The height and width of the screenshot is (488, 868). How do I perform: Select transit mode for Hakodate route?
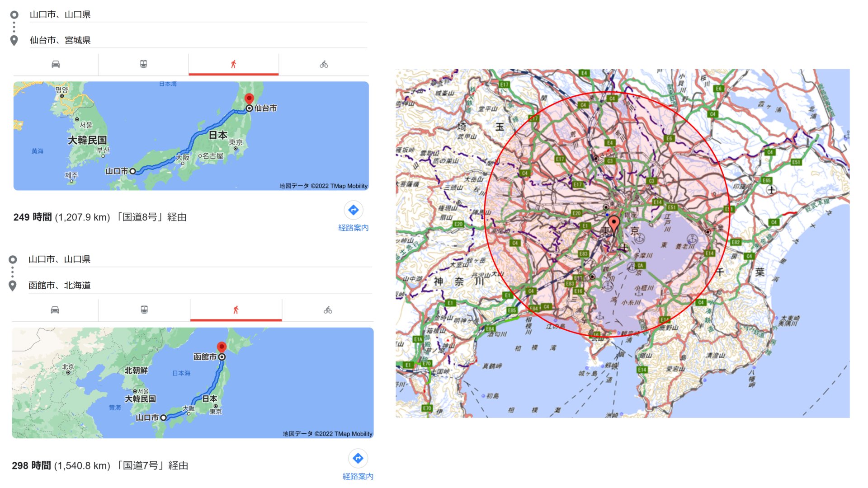coord(144,310)
